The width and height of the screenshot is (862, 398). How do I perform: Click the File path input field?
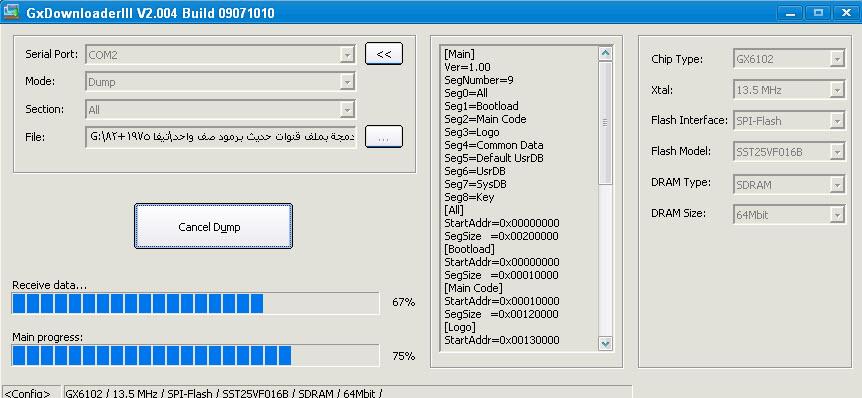221,137
